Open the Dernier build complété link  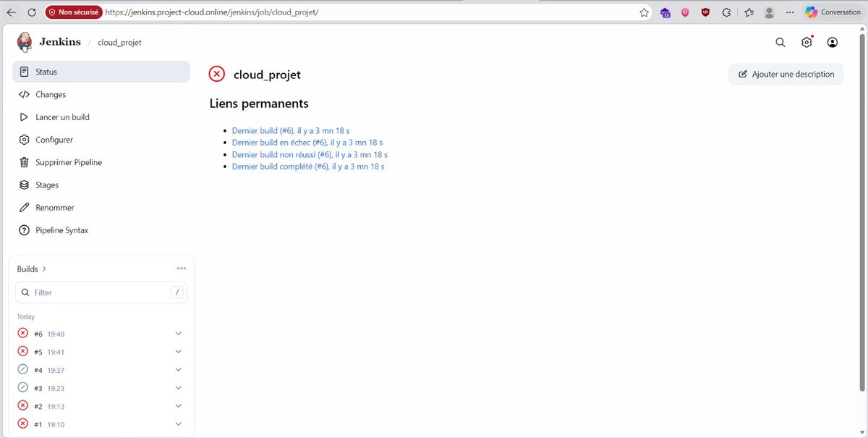[x=308, y=167]
